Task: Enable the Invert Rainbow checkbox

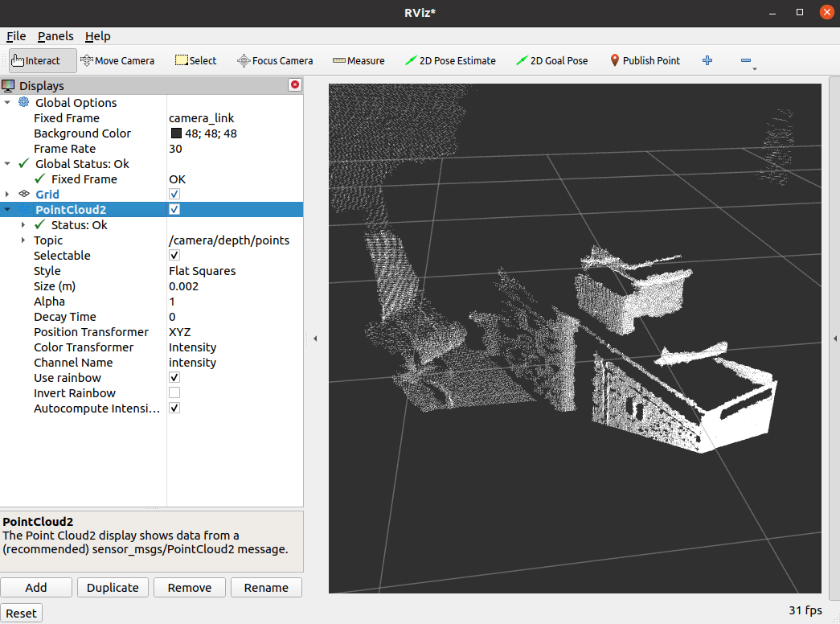Action: click(174, 393)
